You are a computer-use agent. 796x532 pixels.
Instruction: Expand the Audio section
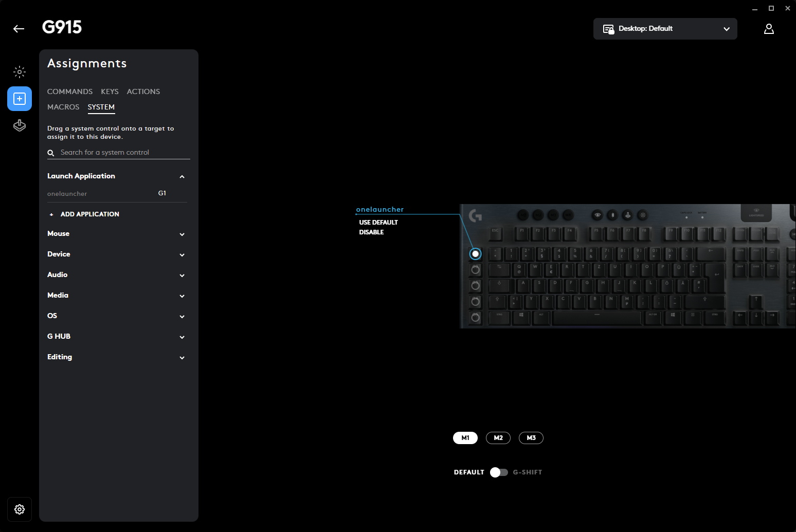[x=117, y=275]
